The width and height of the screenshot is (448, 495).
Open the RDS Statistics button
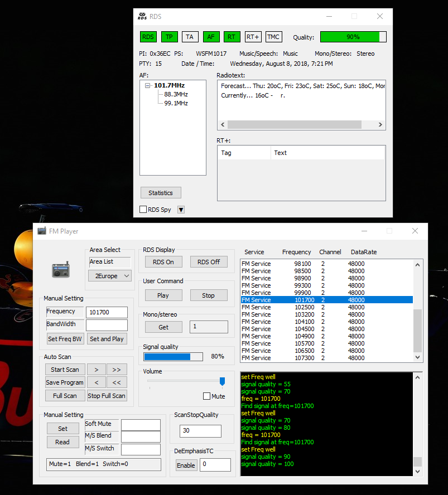[x=161, y=193]
